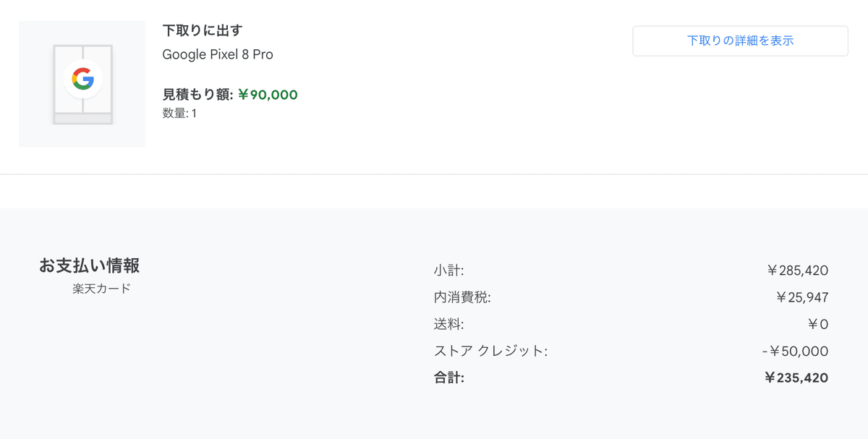Select the 数量: 1 quantity text
The image size is (868, 439).
(179, 114)
